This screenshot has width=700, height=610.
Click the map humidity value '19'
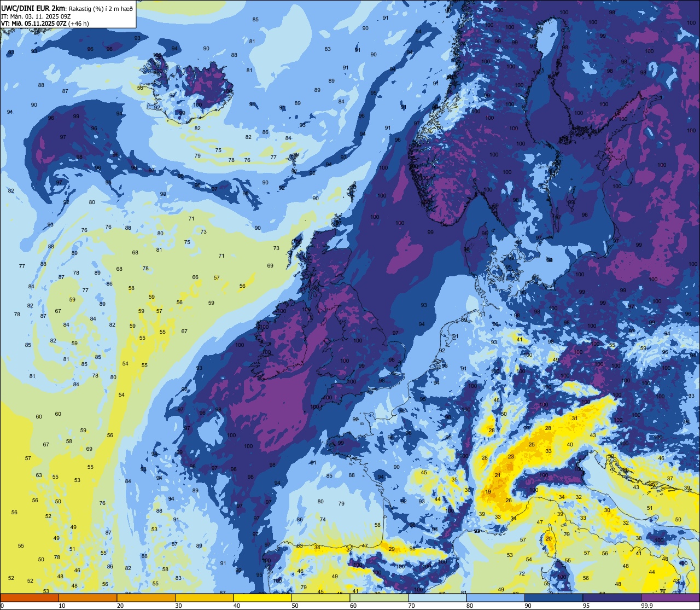488,492
